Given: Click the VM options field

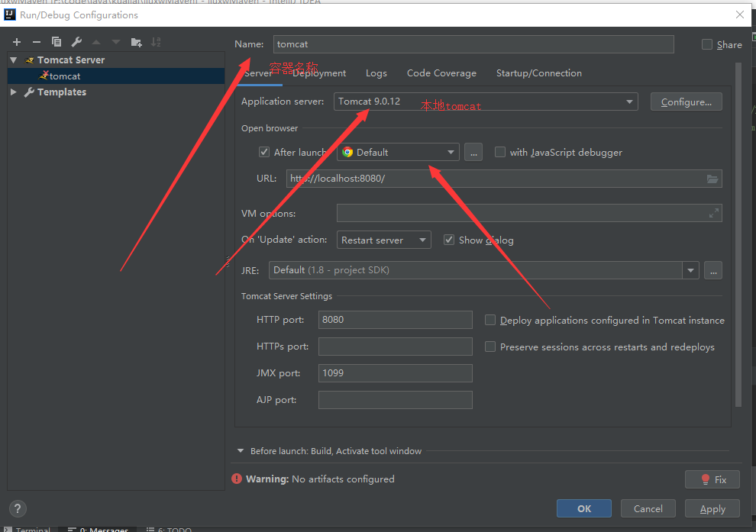Looking at the screenshot, I should click(x=529, y=213).
